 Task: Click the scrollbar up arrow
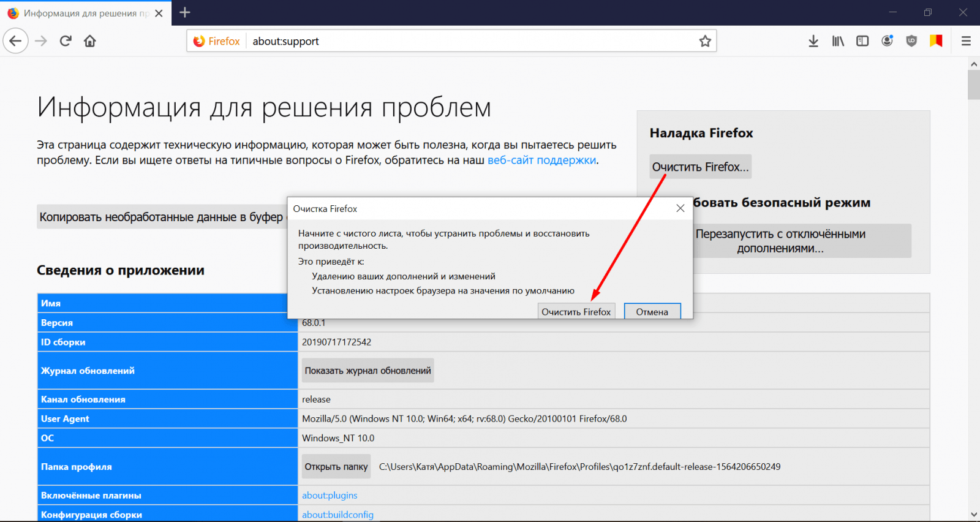pos(974,64)
